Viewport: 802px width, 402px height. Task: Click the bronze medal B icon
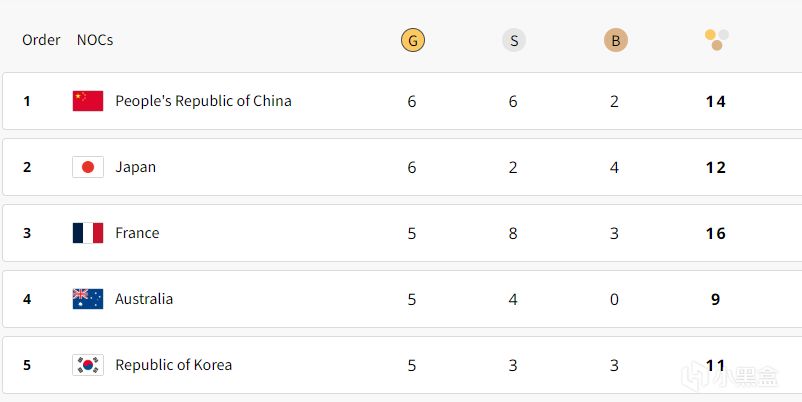(x=616, y=40)
